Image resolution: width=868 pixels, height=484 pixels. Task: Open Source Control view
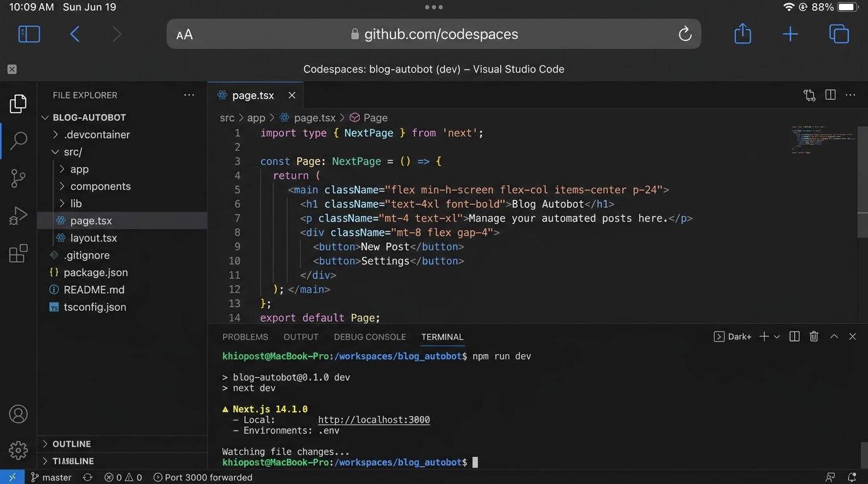[17, 178]
